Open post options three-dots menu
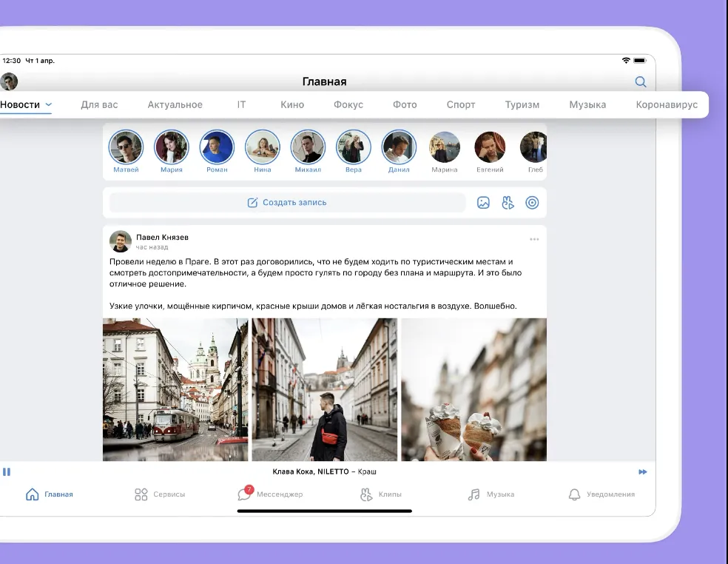 (534, 239)
